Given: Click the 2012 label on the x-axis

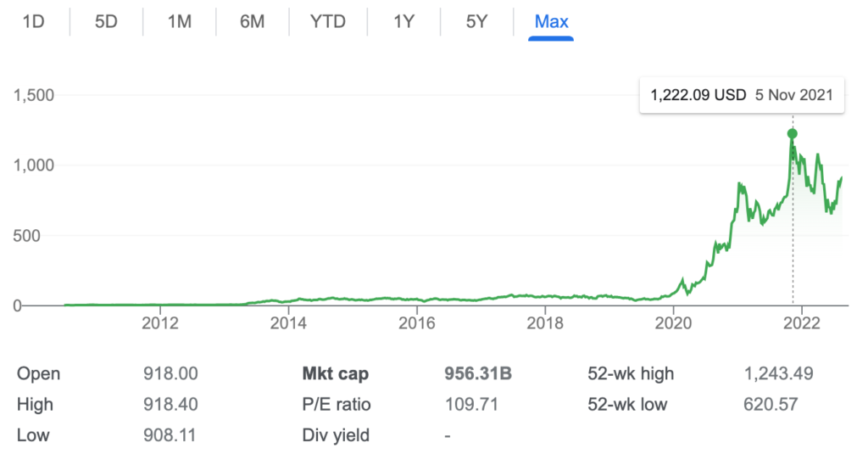Looking at the screenshot, I should [x=159, y=323].
